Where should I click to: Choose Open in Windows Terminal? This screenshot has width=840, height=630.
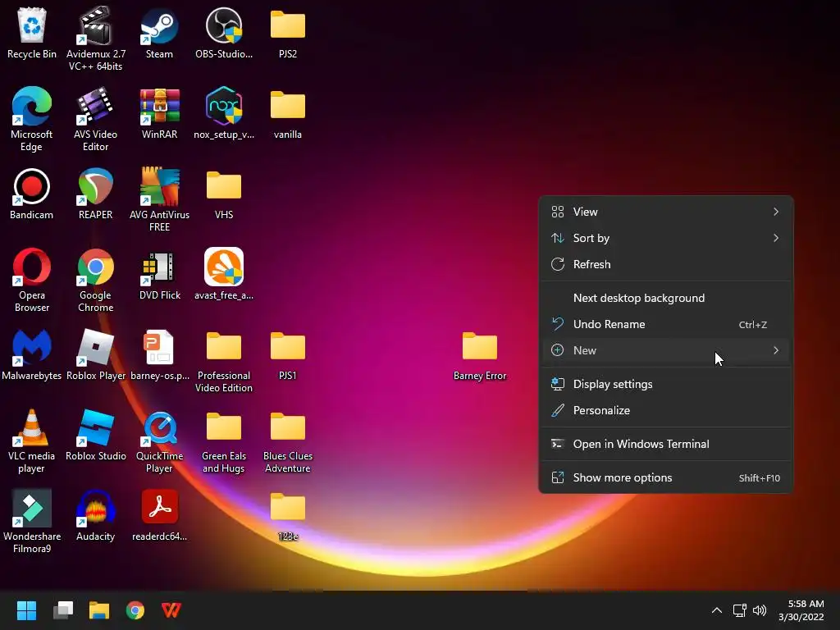pos(666,444)
